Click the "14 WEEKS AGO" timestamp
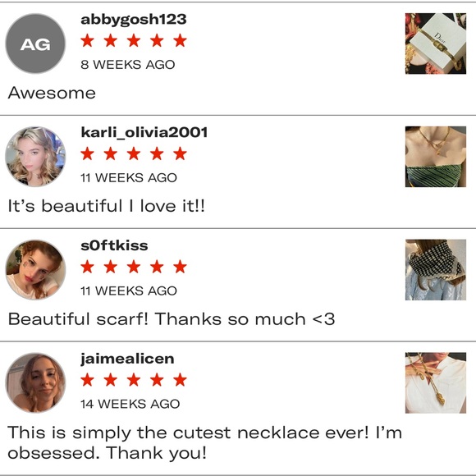This screenshot has width=476, height=476. pyautogui.click(x=130, y=404)
